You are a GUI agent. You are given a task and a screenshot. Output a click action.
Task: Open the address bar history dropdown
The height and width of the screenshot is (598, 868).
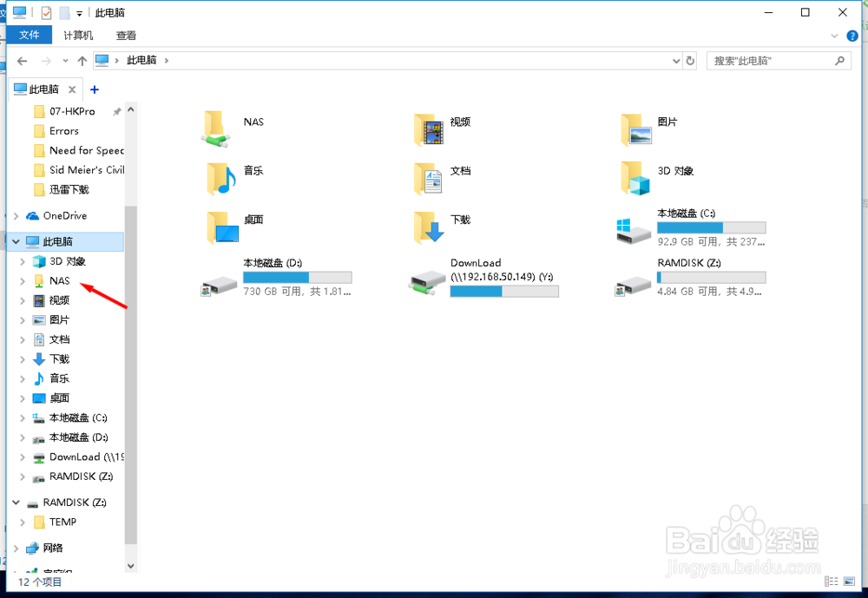(676, 61)
